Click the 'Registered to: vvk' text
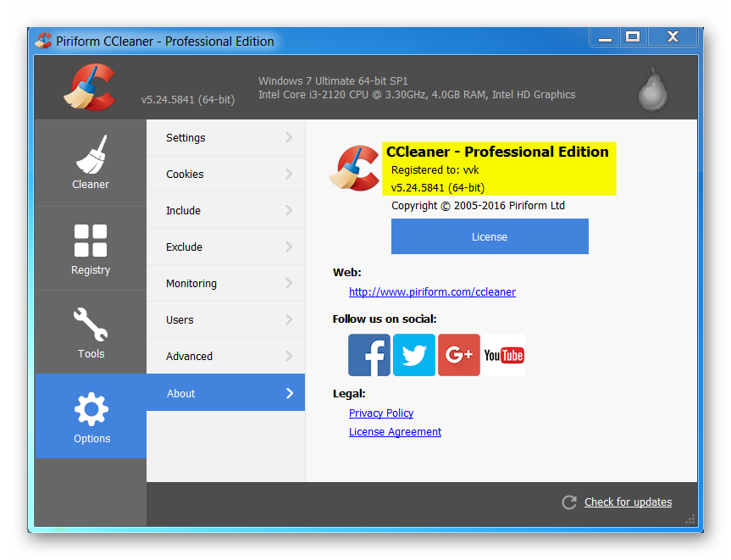The height and width of the screenshot is (560, 731). 435,169
